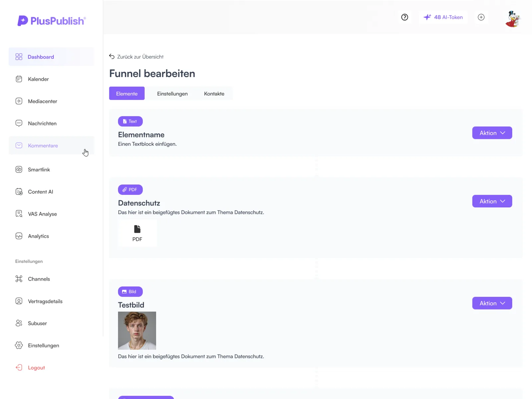Click the PDF badge on Datenschutz
The image size is (532, 399).
(x=130, y=190)
